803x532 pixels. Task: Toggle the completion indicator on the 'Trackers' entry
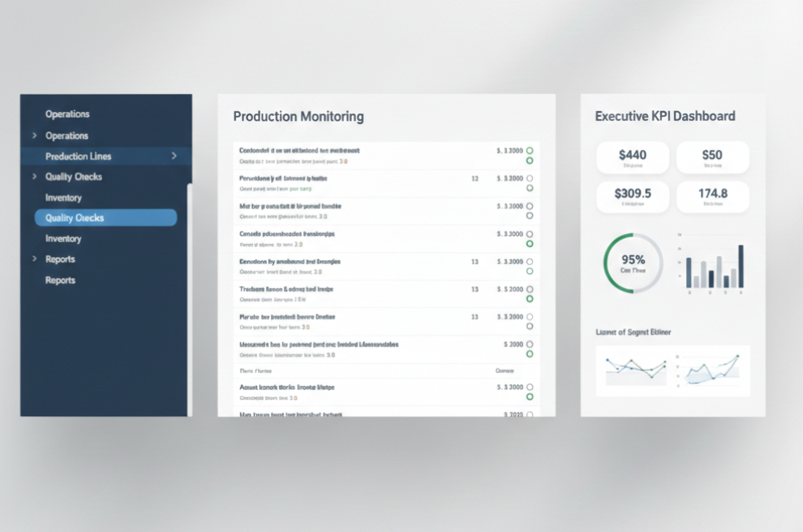point(529,298)
